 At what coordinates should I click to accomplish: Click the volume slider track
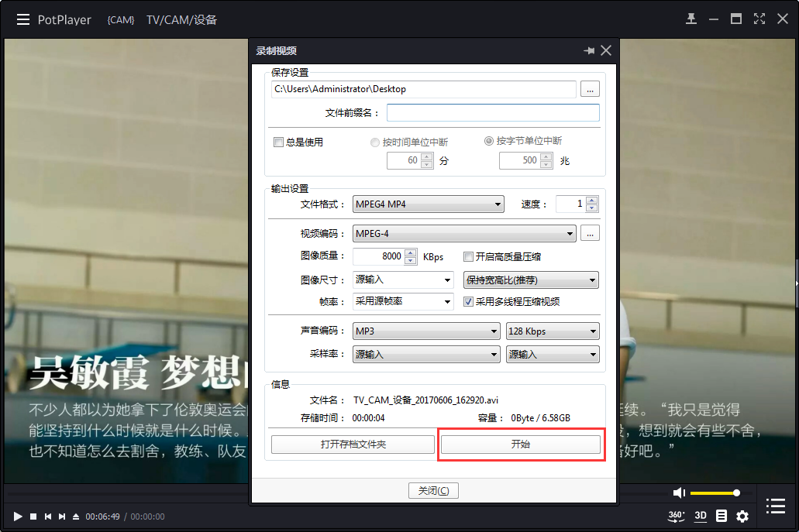click(x=713, y=493)
